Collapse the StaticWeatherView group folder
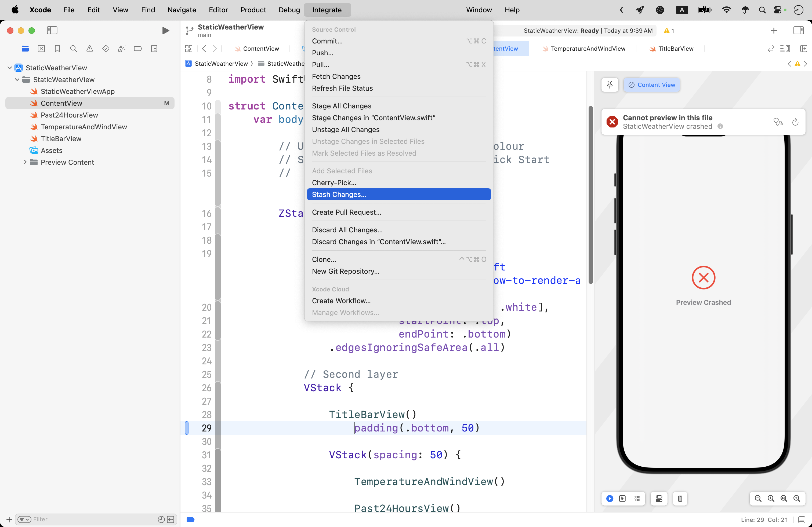This screenshot has height=527, width=812. click(x=17, y=80)
